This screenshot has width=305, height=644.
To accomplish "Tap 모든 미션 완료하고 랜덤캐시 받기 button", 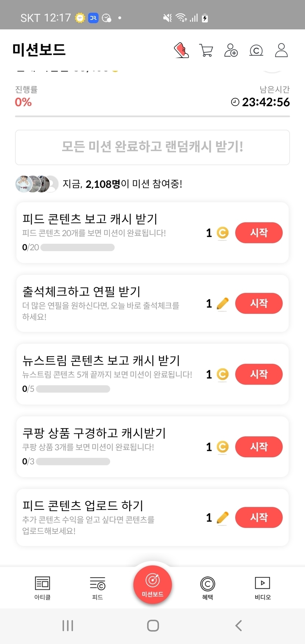I will click(152, 147).
